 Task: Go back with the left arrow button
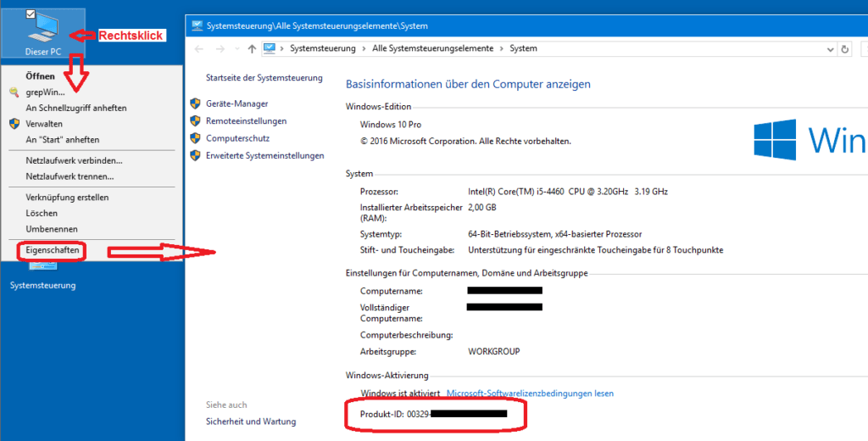(199, 48)
